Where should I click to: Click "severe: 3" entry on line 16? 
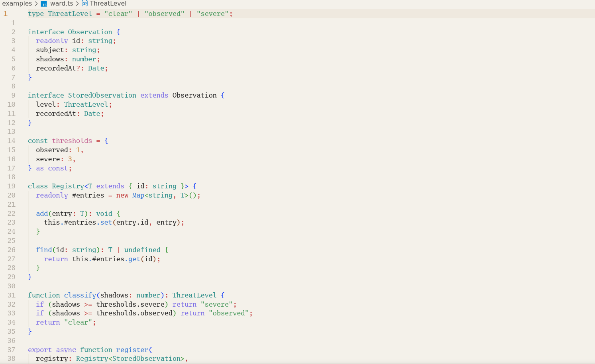[x=54, y=159]
